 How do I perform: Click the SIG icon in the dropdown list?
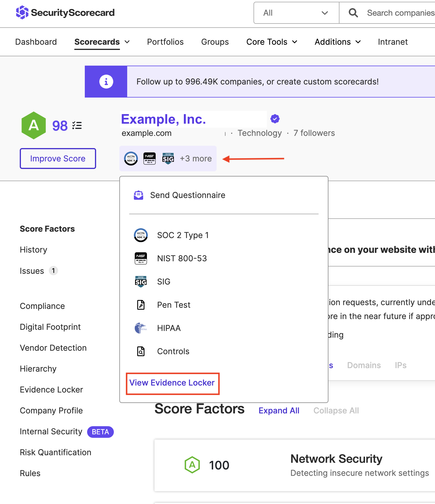141,282
